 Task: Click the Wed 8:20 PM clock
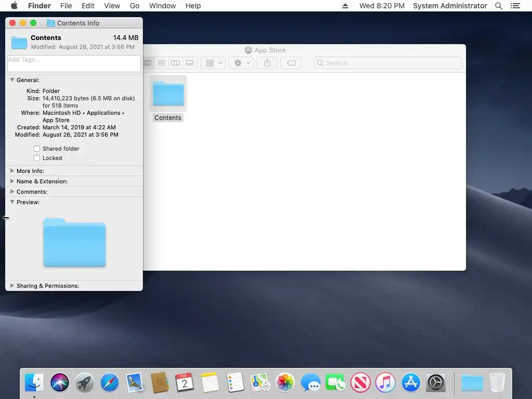coord(382,6)
